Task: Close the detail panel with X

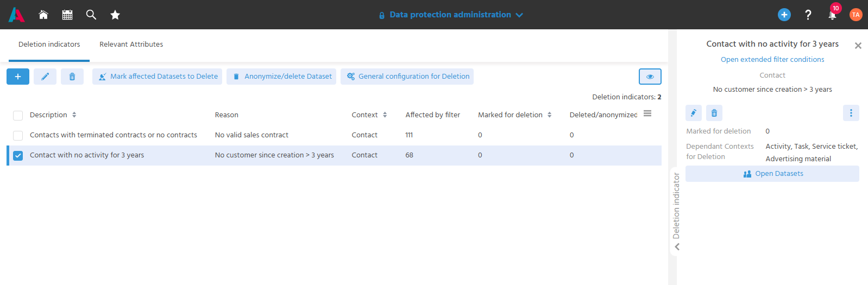Action: (858, 46)
